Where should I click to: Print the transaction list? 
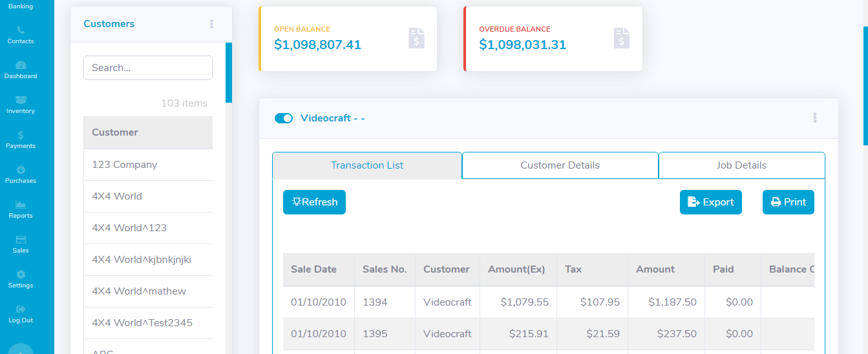[789, 202]
